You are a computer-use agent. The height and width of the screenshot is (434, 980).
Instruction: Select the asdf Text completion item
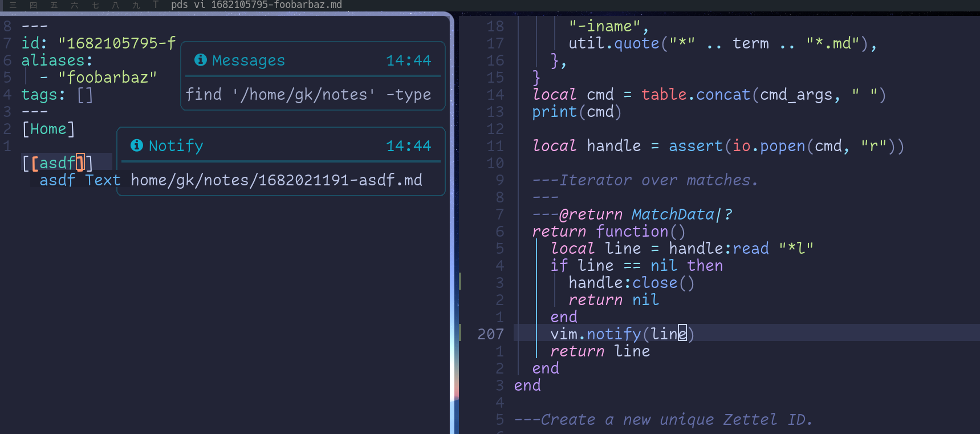coord(80,180)
